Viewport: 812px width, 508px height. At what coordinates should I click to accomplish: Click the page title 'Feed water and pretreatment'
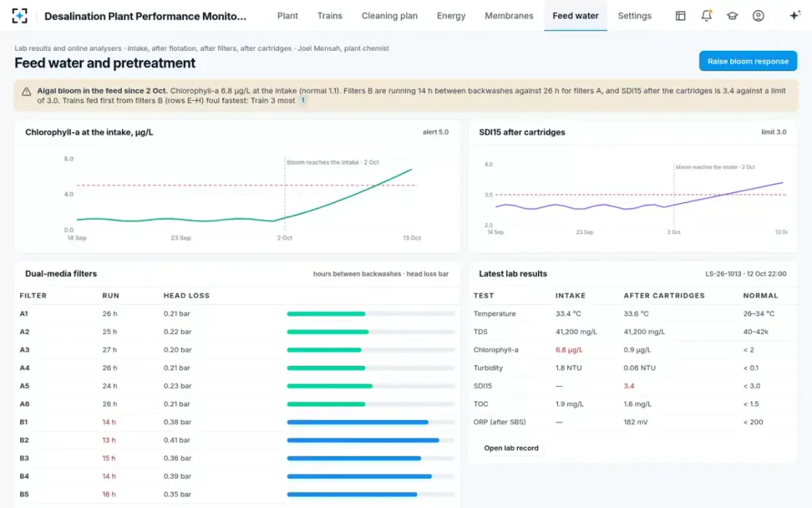pyautogui.click(x=105, y=63)
